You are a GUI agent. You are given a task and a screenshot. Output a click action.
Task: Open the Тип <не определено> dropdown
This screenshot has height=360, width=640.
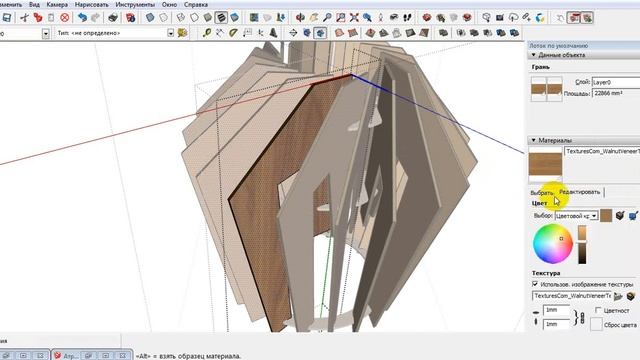[x=170, y=33]
